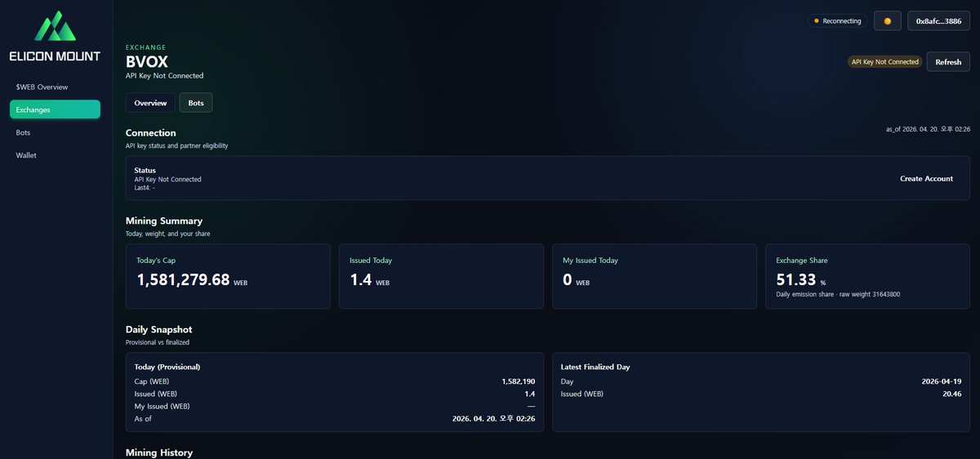Click the As of row in Today panel
This screenshot has height=459, width=980.
pyautogui.click(x=335, y=418)
